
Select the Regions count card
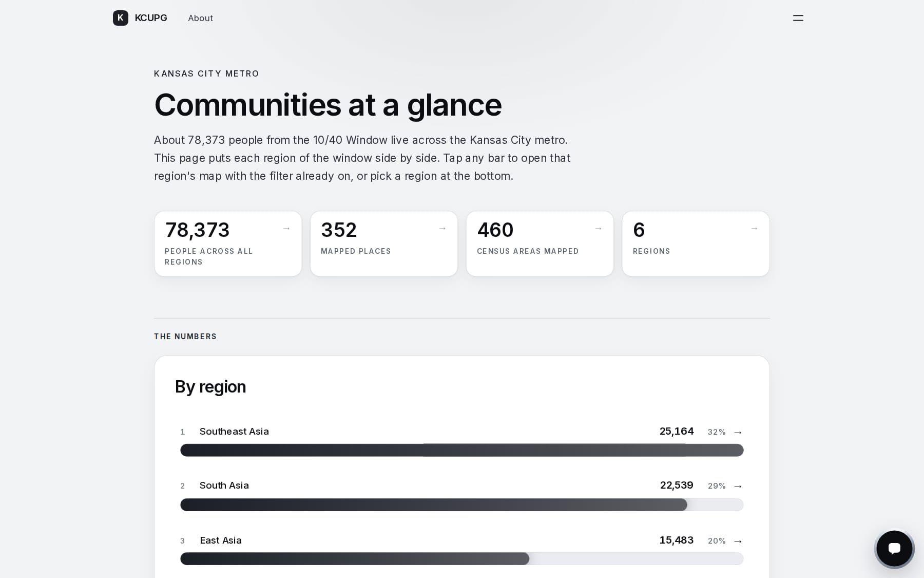click(696, 244)
